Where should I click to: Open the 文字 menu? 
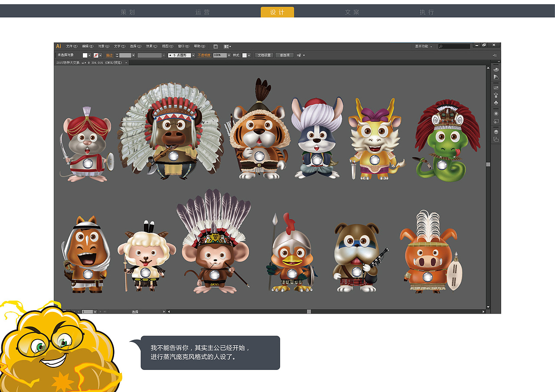[120, 46]
